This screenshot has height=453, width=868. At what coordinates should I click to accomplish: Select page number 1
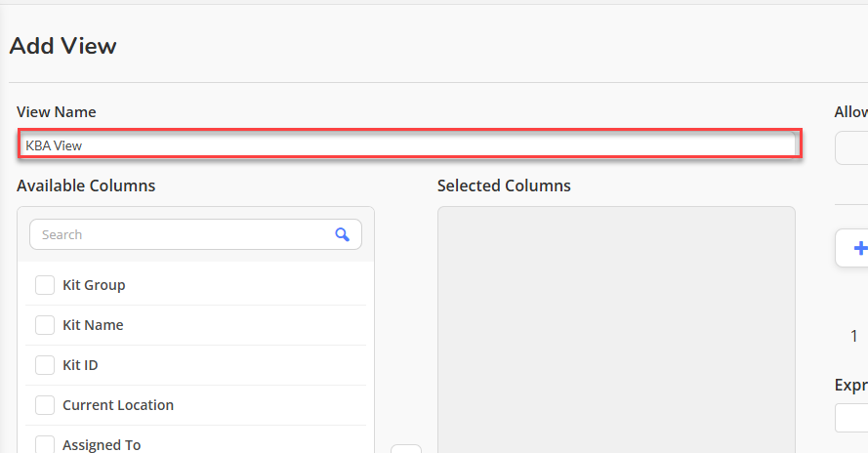coord(854,336)
